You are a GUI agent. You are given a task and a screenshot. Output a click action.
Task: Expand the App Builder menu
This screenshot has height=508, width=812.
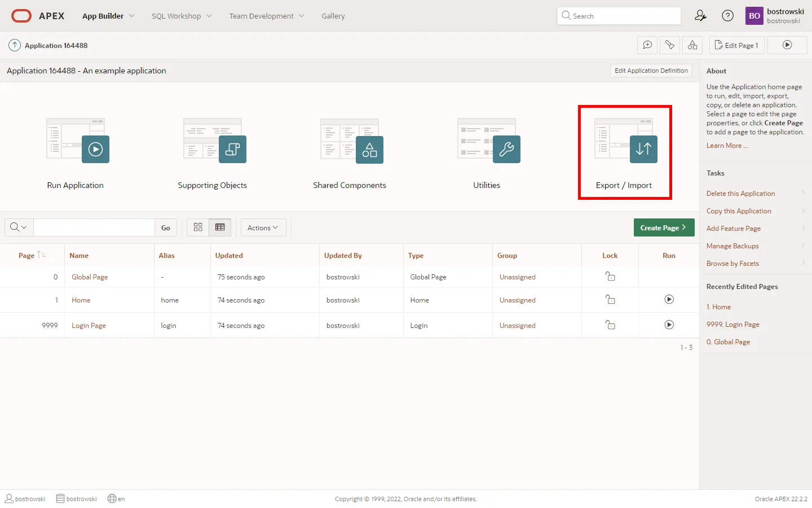click(108, 16)
